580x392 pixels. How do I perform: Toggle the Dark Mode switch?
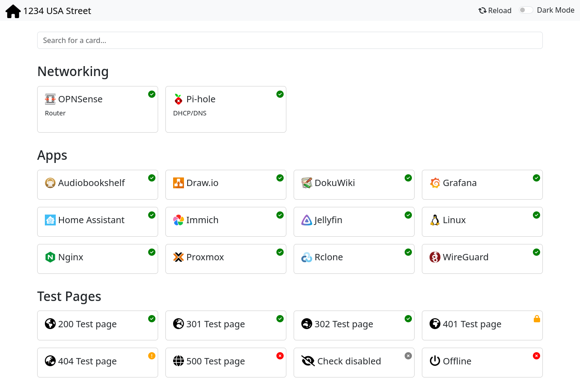click(526, 10)
